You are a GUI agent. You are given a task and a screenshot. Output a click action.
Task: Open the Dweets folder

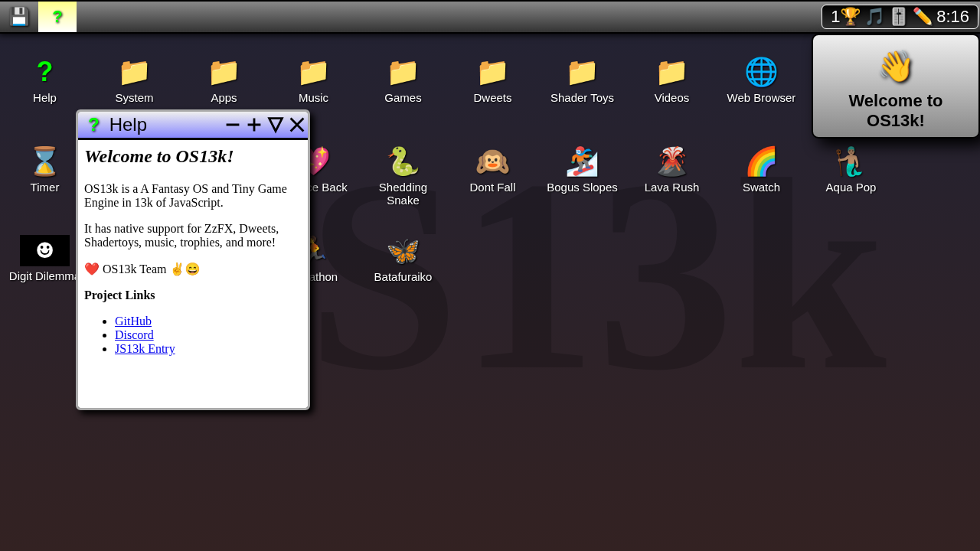(492, 80)
